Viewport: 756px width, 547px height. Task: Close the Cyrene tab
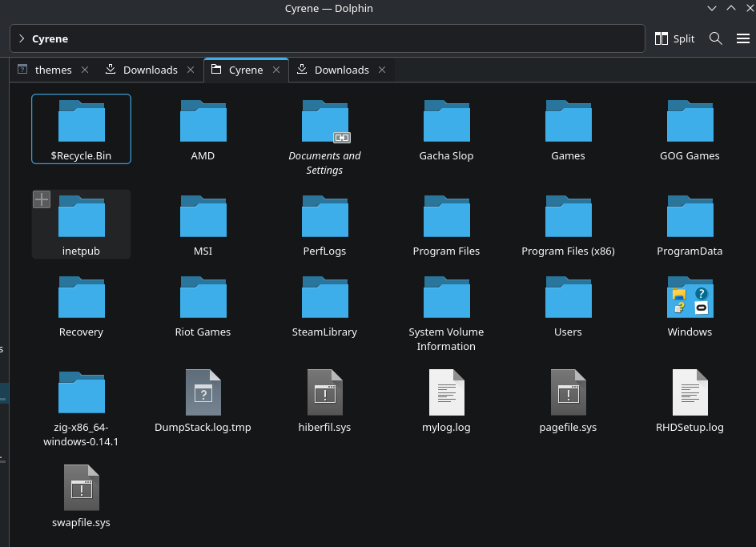[276, 70]
